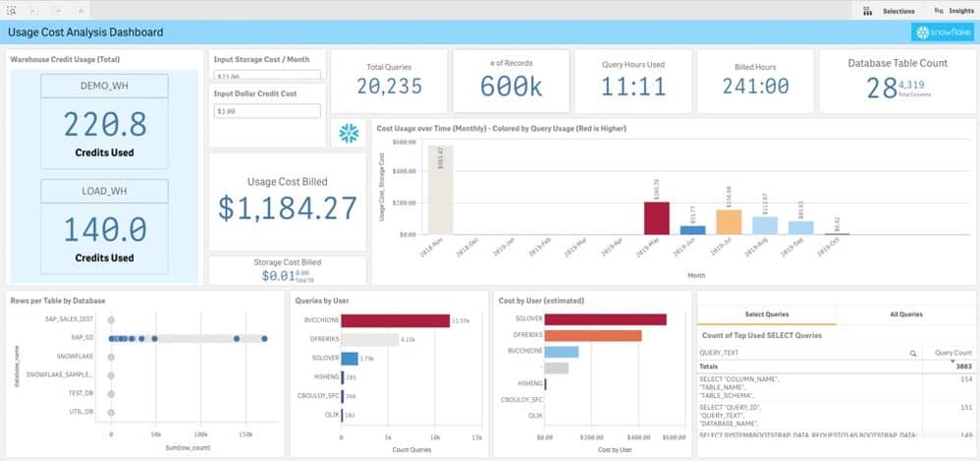Select the SELECT "QUERY_ID" query row
The height and width of the screenshot is (461, 980).
(x=836, y=416)
